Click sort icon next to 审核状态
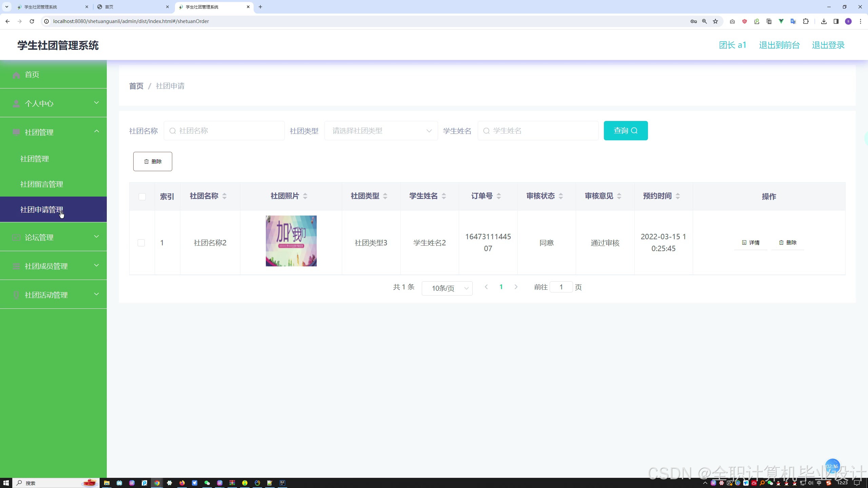The width and height of the screenshot is (868, 488). pyautogui.click(x=561, y=196)
